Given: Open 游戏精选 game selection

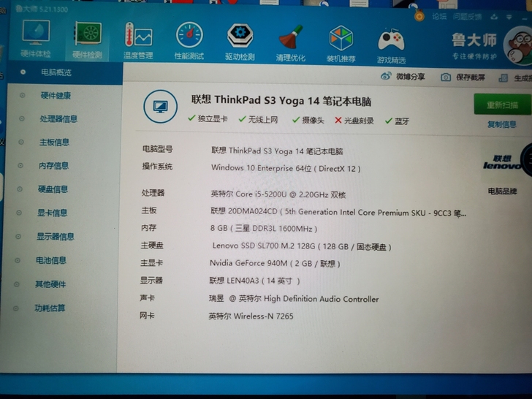Looking at the screenshot, I should [391, 45].
